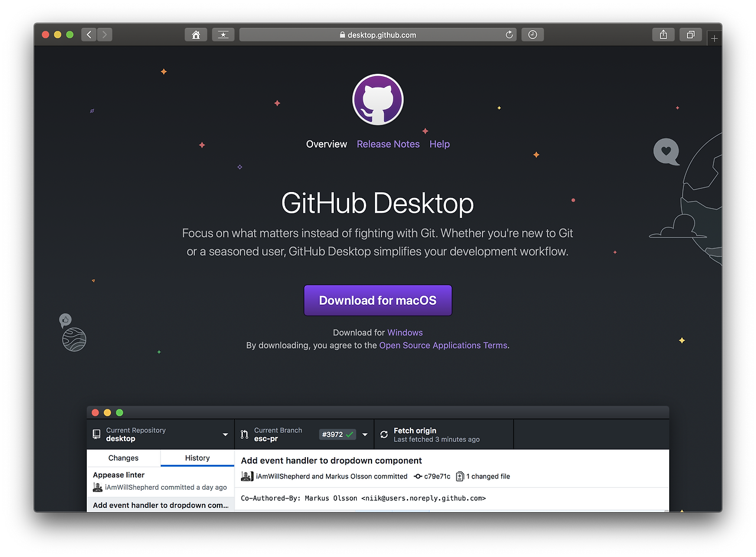Click the desktop.github.com address bar

click(x=378, y=35)
